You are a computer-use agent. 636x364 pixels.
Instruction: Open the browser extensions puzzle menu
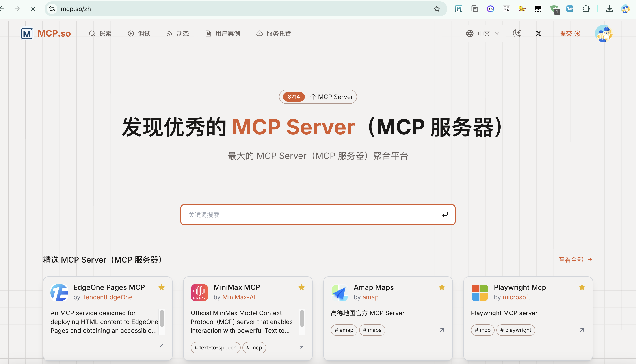click(586, 9)
